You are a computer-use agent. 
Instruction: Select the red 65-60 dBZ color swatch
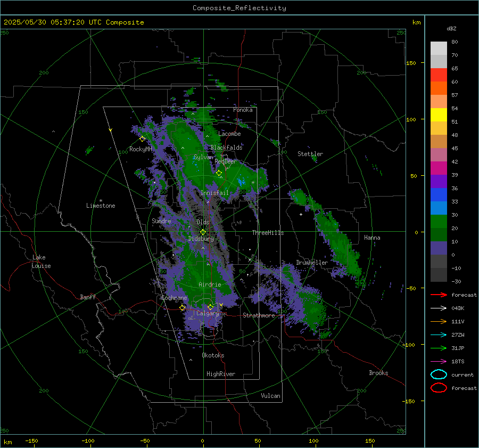pos(439,75)
